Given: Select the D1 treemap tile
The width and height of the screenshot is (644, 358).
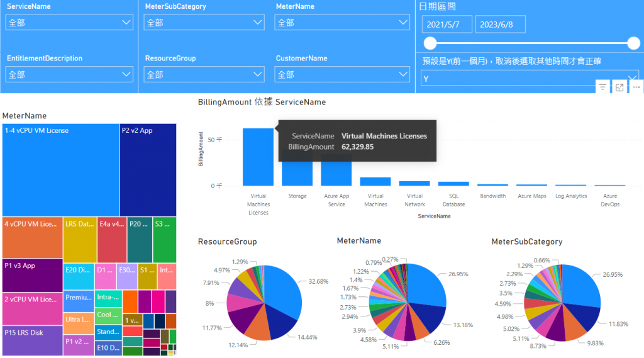Looking at the screenshot, I should [x=105, y=277].
